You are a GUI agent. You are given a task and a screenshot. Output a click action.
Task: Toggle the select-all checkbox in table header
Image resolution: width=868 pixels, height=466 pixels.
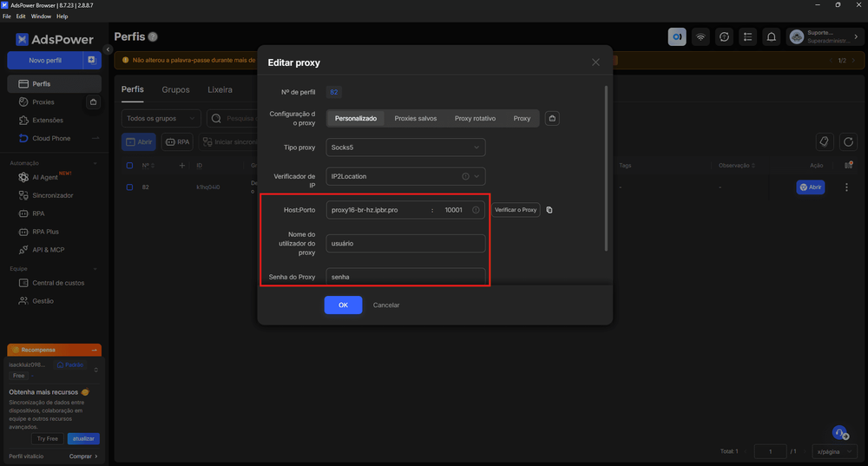129,166
